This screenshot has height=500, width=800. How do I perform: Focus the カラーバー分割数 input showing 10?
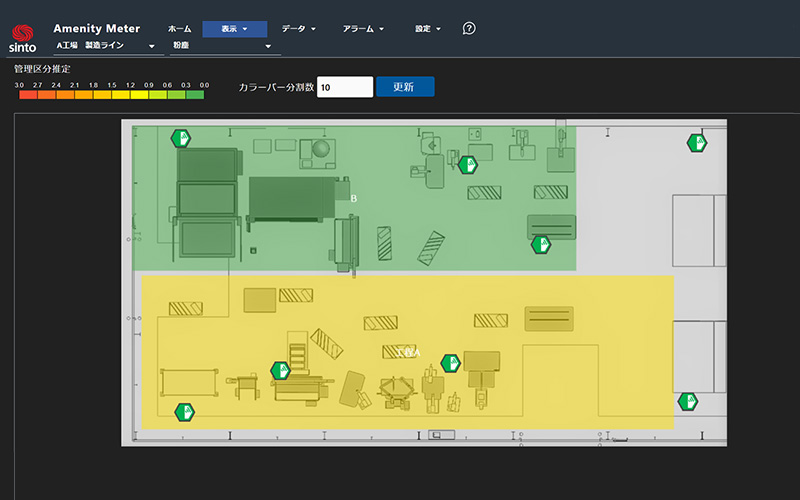pyautogui.click(x=345, y=87)
